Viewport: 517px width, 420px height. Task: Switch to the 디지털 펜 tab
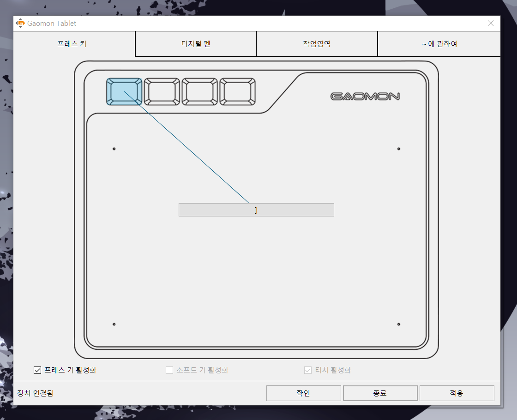pos(196,44)
